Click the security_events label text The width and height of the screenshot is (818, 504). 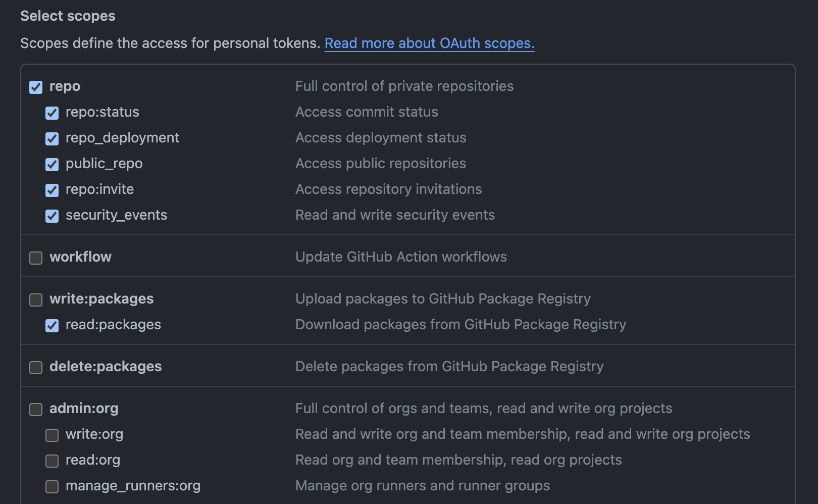(116, 215)
